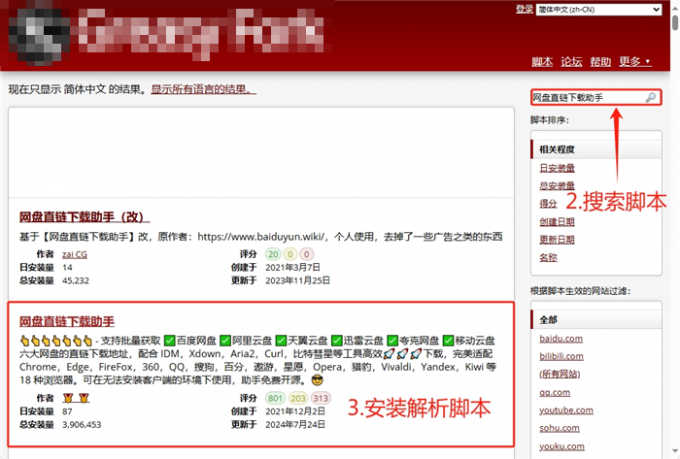This screenshot has width=680, height=459.
Task: Click 显示所有语言的结果 link
Action: 203,89
